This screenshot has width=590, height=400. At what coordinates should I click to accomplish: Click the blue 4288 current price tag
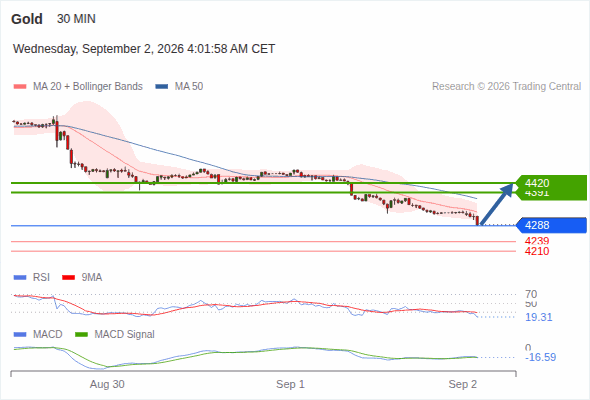(x=551, y=225)
